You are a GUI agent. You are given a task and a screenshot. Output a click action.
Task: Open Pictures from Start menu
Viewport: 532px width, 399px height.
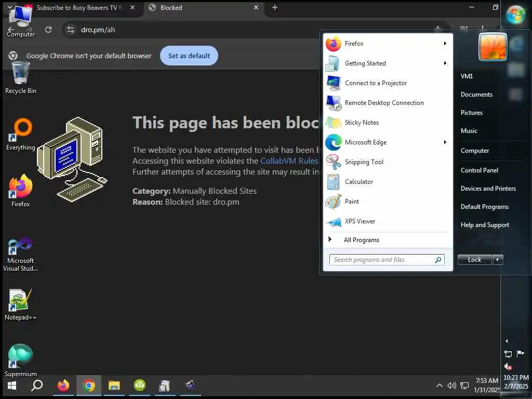pyautogui.click(x=472, y=113)
